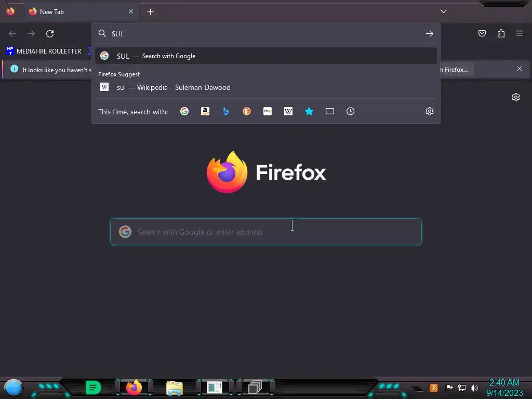The image size is (532, 399).
Task: Click the Go arrow in address bar
Action: pyautogui.click(x=430, y=34)
